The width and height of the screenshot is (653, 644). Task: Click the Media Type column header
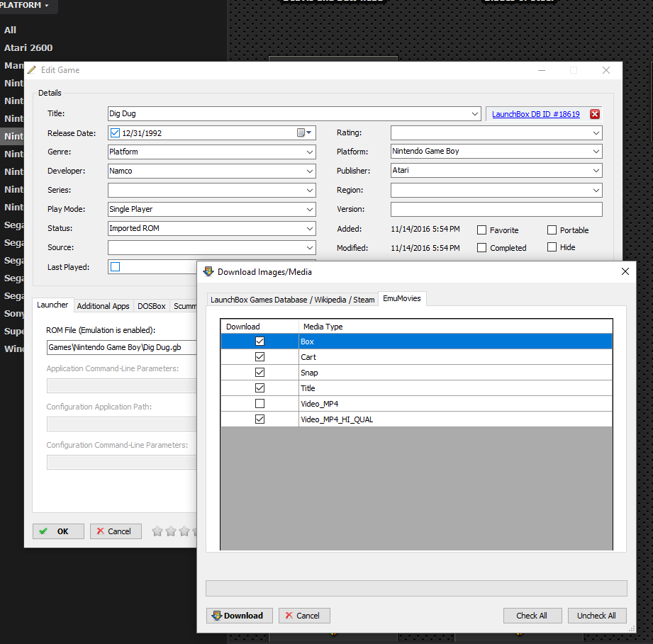click(x=456, y=327)
